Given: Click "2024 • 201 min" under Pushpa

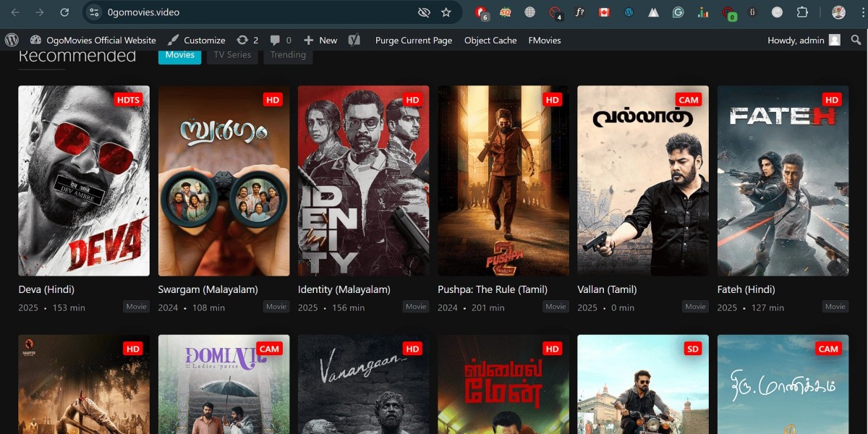Looking at the screenshot, I should (471, 307).
